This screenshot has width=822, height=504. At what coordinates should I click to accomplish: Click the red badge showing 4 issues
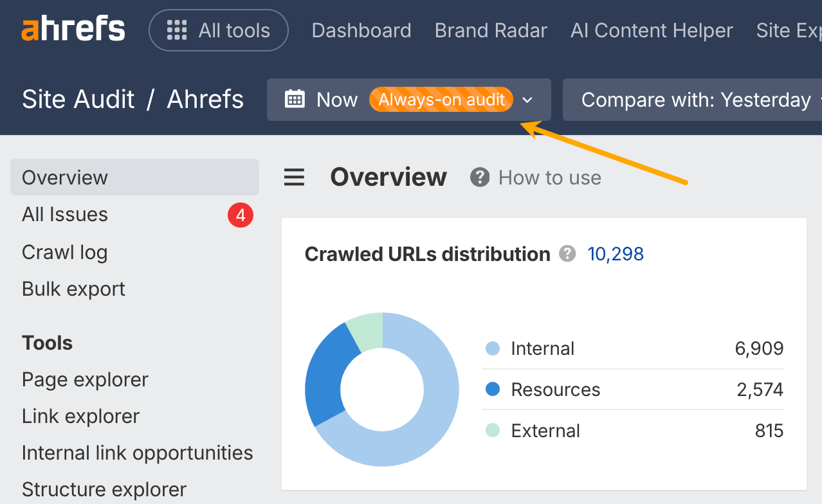tap(241, 215)
